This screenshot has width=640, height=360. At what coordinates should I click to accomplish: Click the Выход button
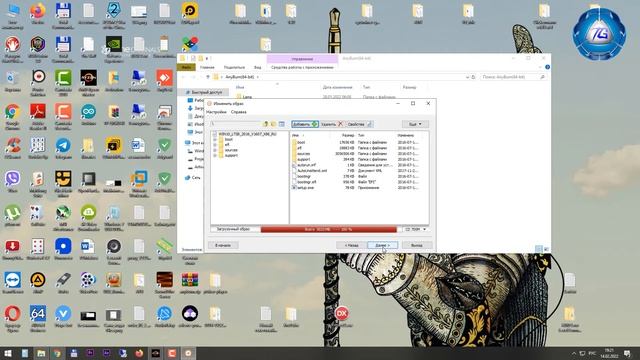[417, 245]
